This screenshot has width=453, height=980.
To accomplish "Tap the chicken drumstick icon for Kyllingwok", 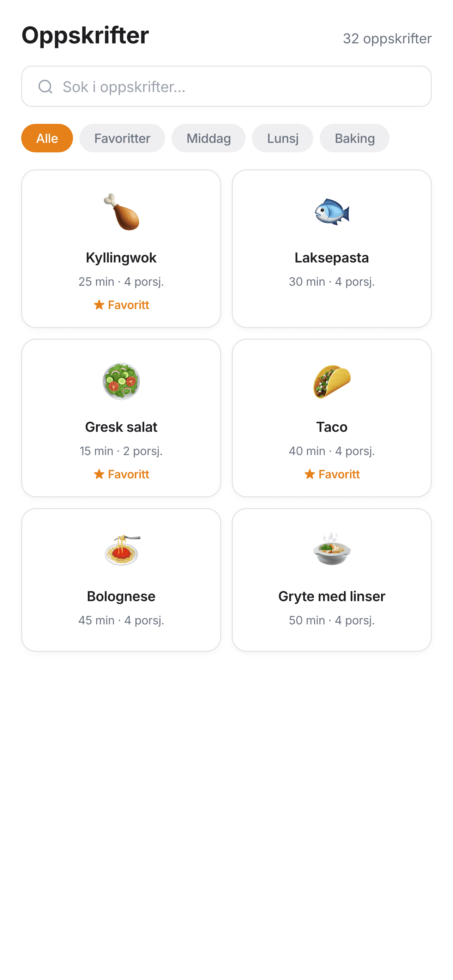I will 121,212.
